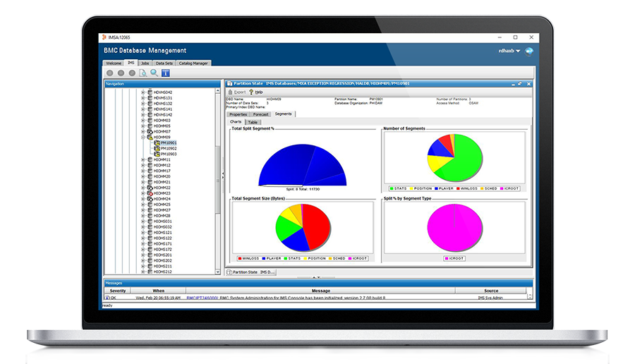Screen dimensions: 635x364
Task: Expand the HDVHS131 tree node
Action: (x=143, y=97)
